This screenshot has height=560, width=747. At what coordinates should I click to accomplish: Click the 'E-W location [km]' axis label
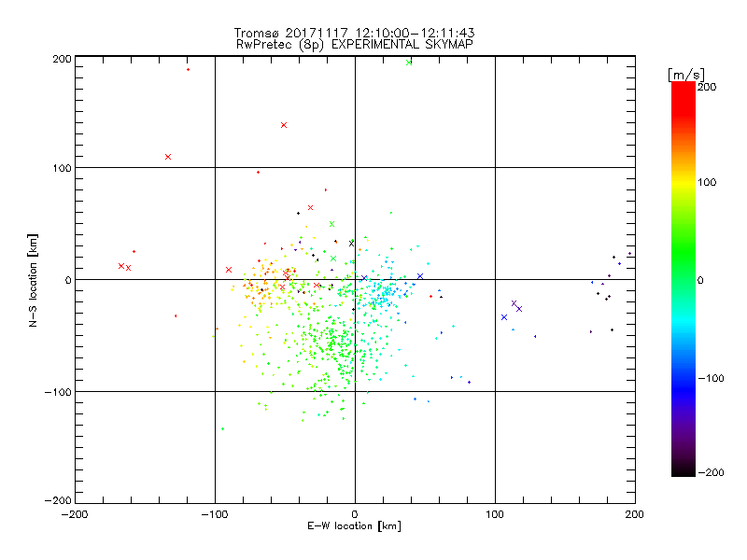[354, 526]
